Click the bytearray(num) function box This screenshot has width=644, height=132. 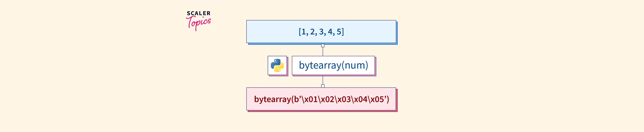point(333,65)
